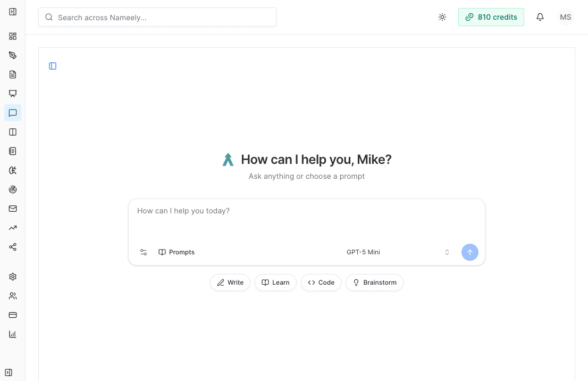Open the email section in the sidebar

point(13,208)
